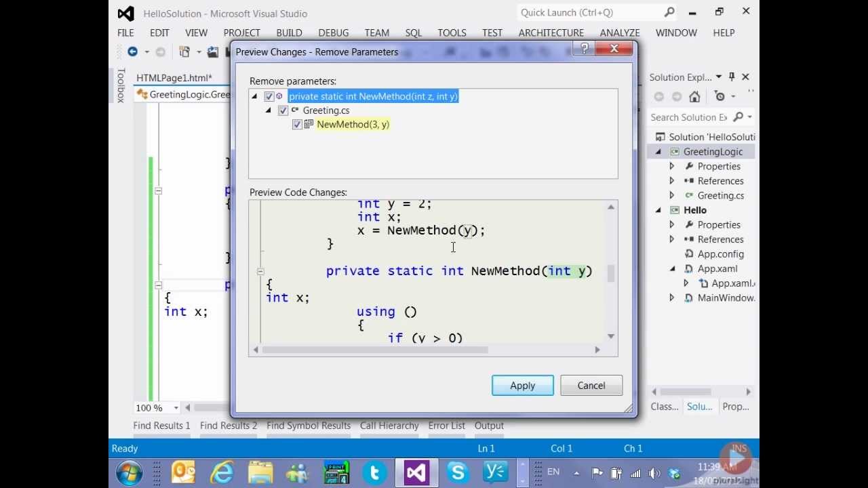Switch to the Class View bottom tab

click(x=665, y=407)
